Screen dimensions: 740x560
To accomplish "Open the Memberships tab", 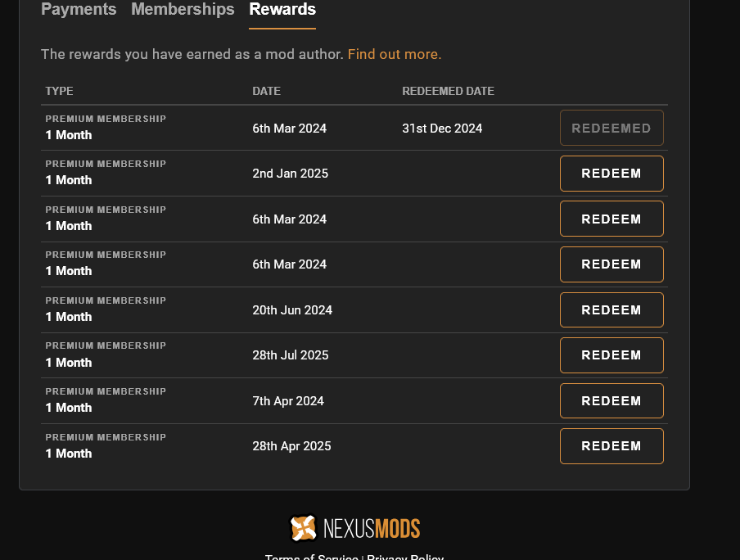I will coord(183,10).
